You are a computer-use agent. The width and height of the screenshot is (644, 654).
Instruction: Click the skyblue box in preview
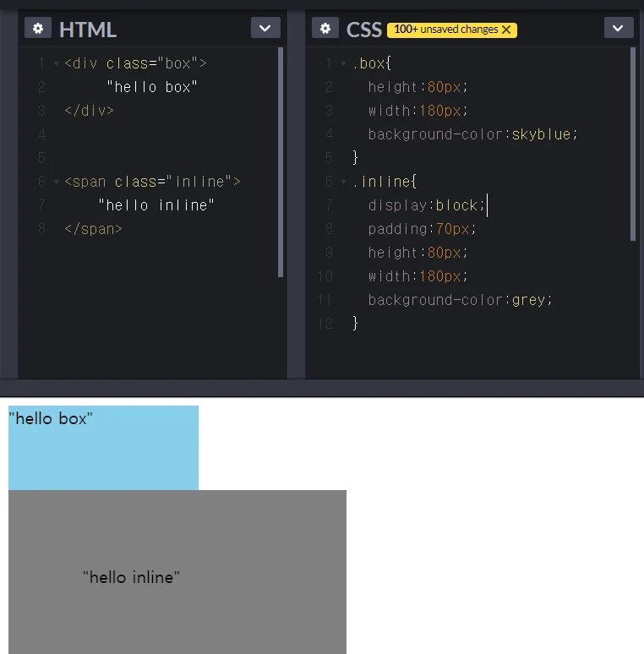pyautogui.click(x=103, y=456)
